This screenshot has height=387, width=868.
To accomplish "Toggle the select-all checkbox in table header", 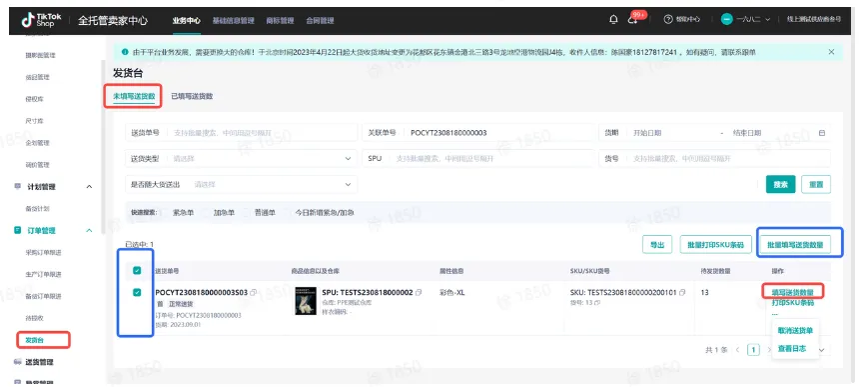I will pos(137,271).
